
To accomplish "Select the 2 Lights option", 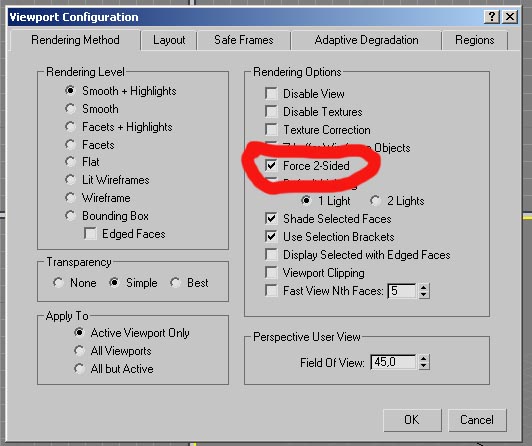I will pyautogui.click(x=375, y=200).
